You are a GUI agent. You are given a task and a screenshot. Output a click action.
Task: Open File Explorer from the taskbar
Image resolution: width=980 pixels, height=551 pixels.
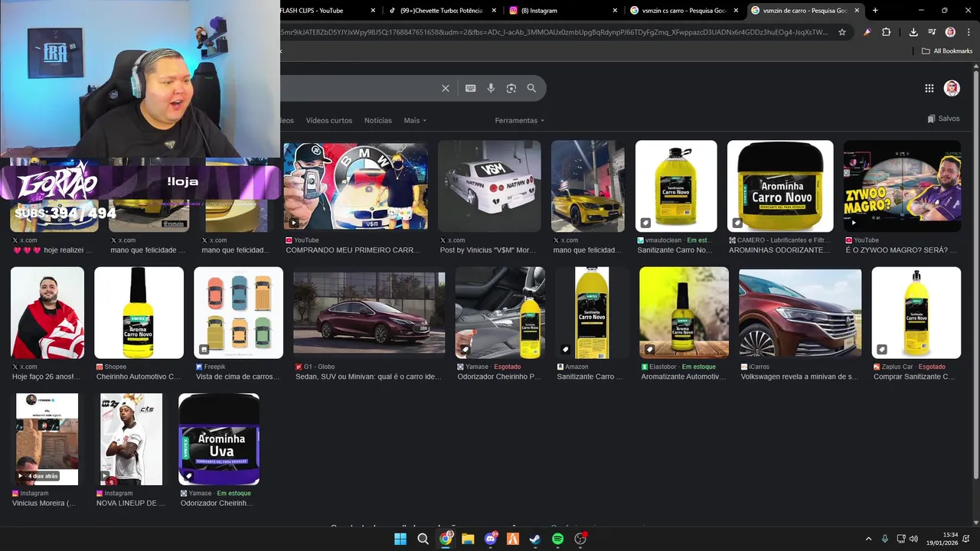pos(468,539)
